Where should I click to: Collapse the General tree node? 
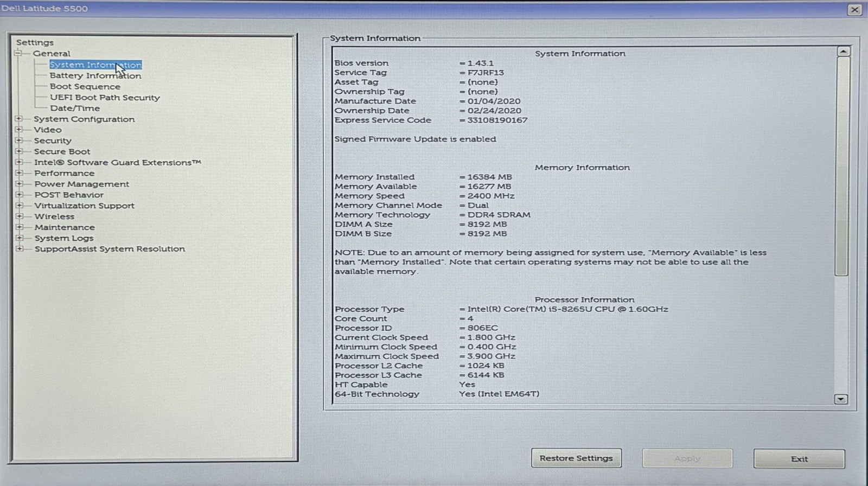[18, 53]
